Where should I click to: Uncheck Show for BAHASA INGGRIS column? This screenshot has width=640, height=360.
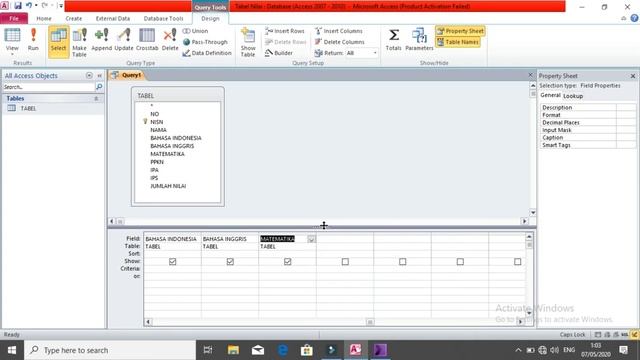click(230, 262)
